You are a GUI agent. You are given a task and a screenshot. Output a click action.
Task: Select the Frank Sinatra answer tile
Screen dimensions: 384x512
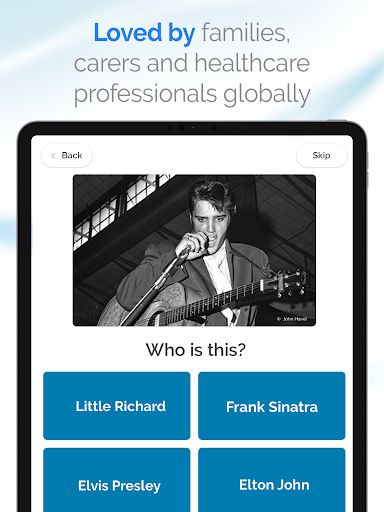click(272, 406)
